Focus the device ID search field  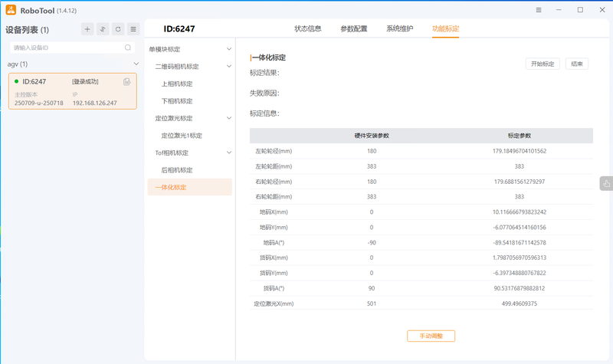pyautogui.click(x=65, y=48)
